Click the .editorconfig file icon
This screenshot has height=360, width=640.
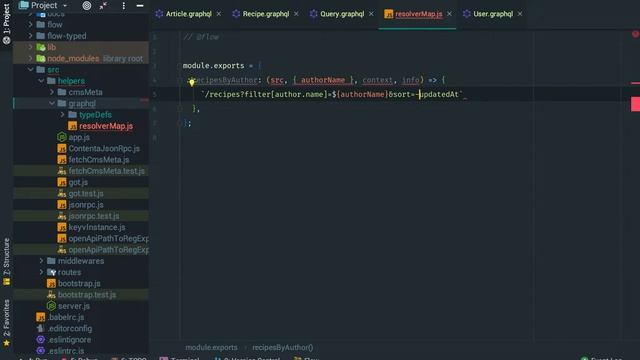(40, 328)
